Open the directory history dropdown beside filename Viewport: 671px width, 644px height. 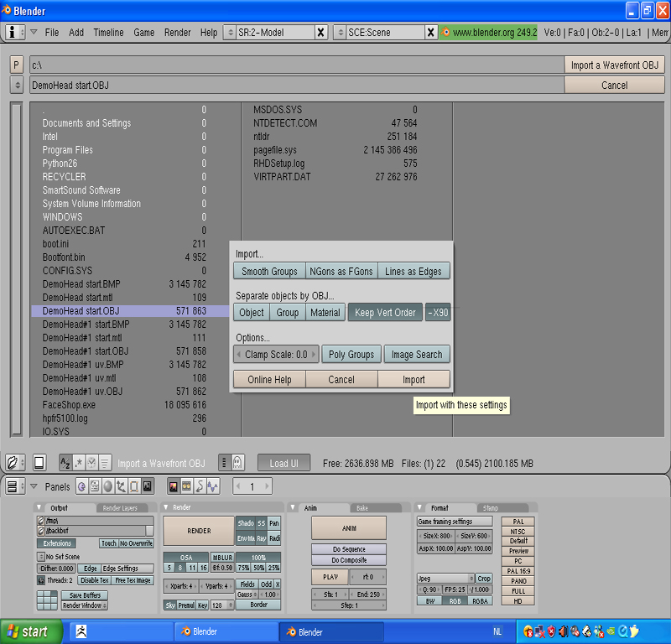17,86
